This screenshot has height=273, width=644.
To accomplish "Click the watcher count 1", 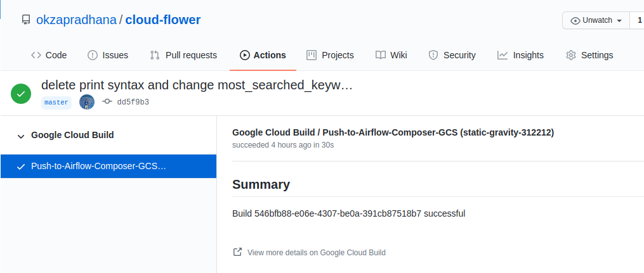I will 639,20.
